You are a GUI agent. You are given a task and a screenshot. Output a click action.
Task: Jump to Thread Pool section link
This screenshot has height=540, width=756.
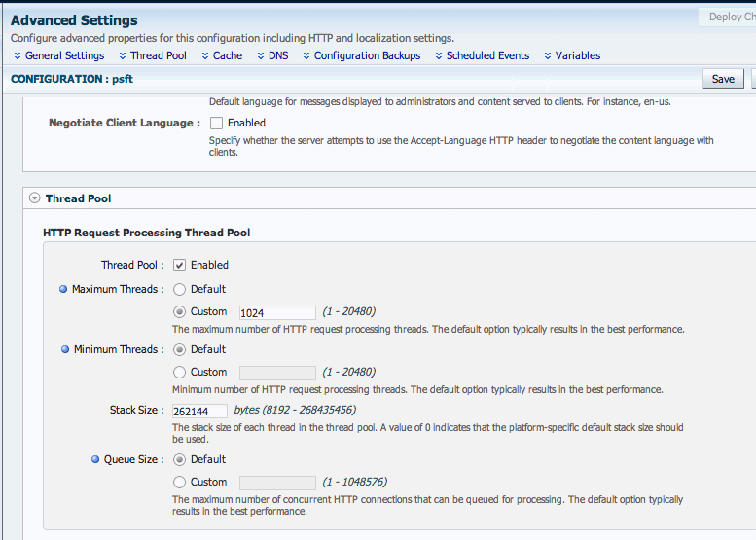pyautogui.click(x=159, y=55)
